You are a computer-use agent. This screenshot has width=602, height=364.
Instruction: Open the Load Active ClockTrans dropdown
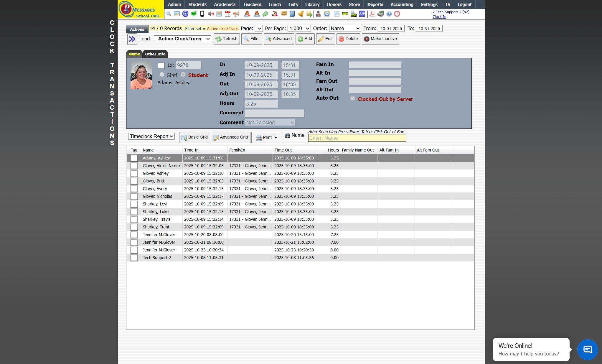[182, 39]
